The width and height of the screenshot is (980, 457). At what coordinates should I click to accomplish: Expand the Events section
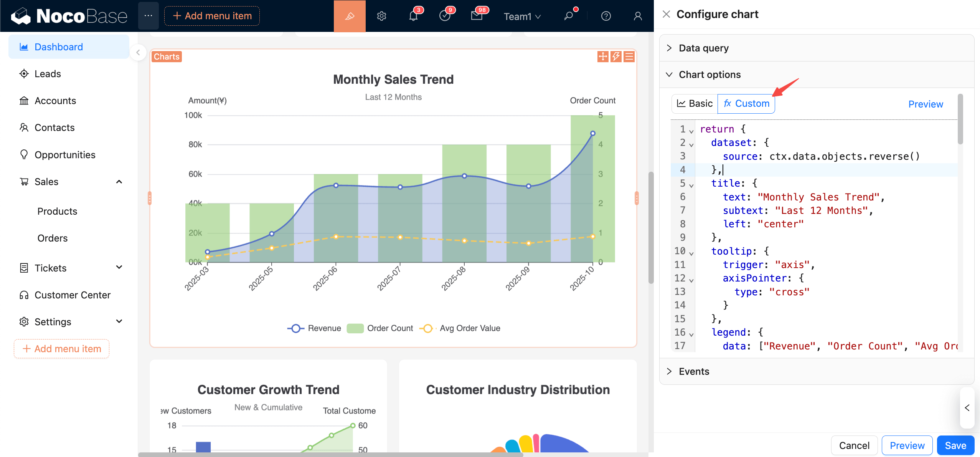694,371
